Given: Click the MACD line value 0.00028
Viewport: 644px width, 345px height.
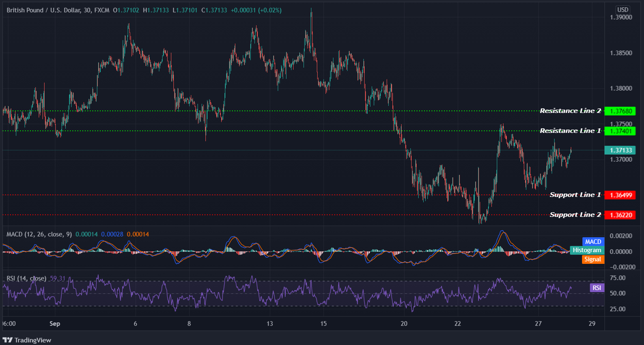Looking at the screenshot, I should (112, 234).
